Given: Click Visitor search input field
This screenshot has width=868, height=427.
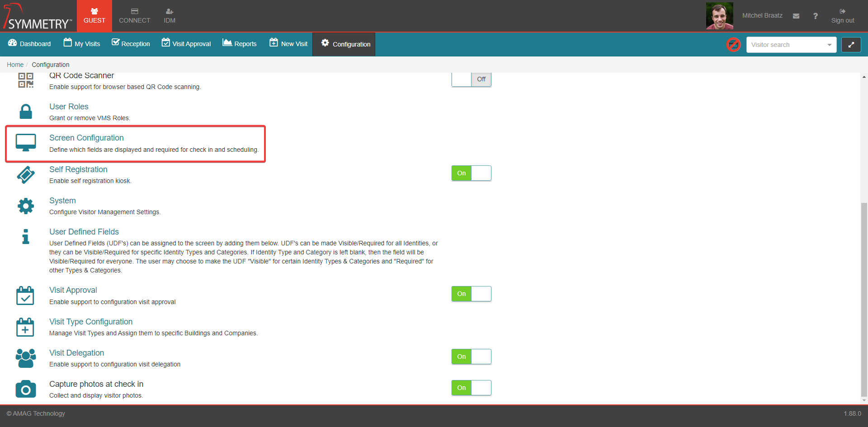Looking at the screenshot, I should coord(786,45).
